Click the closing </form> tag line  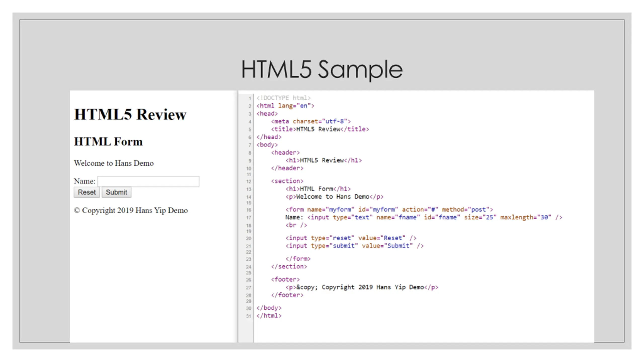point(298,258)
